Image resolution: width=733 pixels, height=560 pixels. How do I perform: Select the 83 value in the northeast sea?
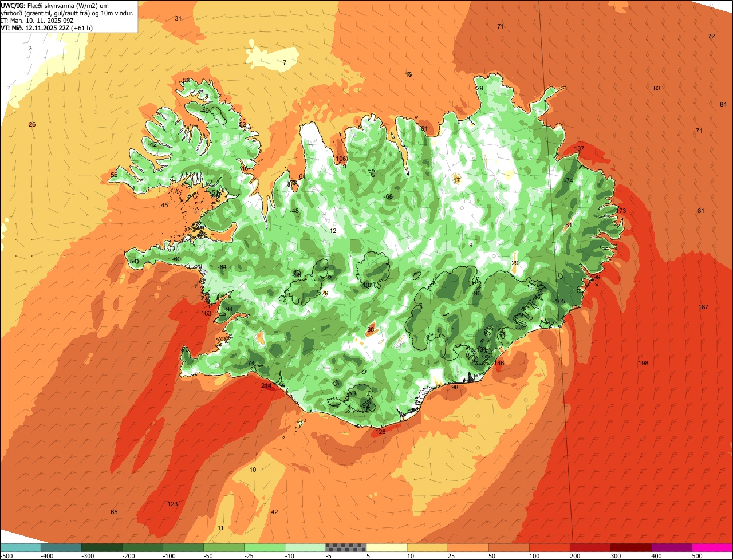tap(657, 88)
